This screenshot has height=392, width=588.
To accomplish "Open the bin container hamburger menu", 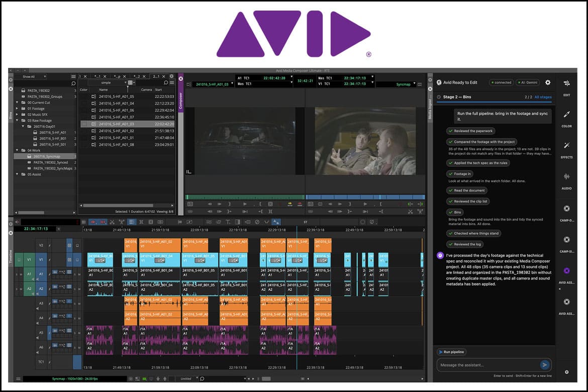I will [73, 76].
